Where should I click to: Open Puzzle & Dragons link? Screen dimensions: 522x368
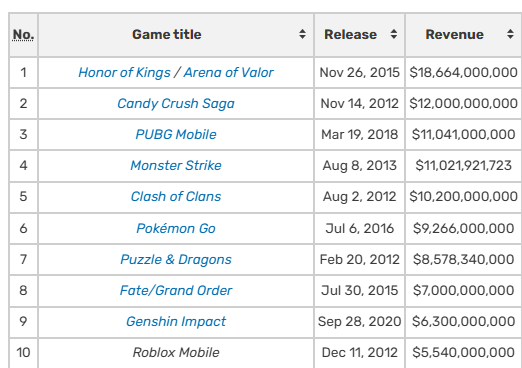[x=176, y=260]
